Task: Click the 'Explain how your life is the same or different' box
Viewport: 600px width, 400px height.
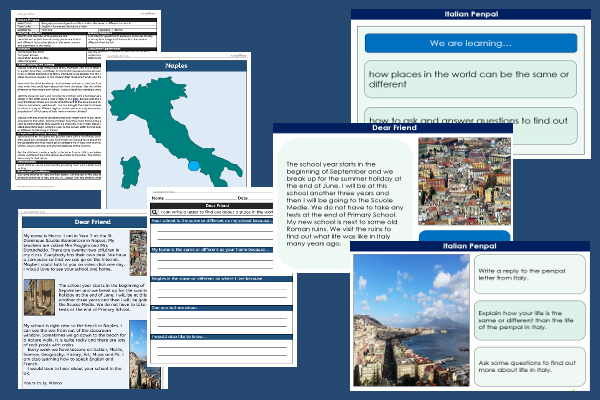Action: coord(530,320)
